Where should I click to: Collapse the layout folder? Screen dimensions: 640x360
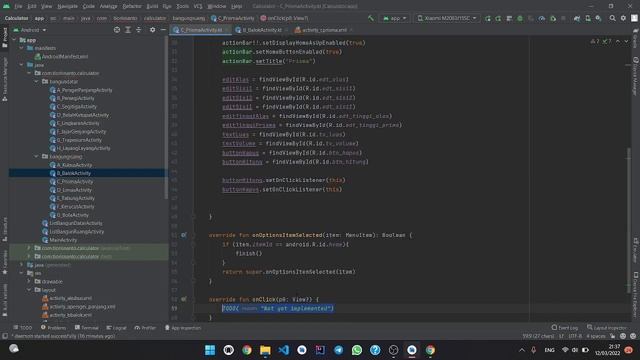tap(29, 290)
